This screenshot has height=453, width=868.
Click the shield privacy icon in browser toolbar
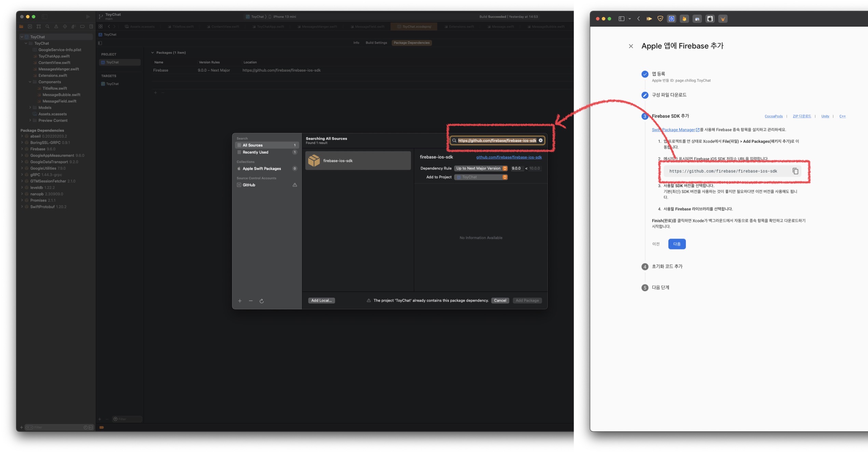(660, 19)
